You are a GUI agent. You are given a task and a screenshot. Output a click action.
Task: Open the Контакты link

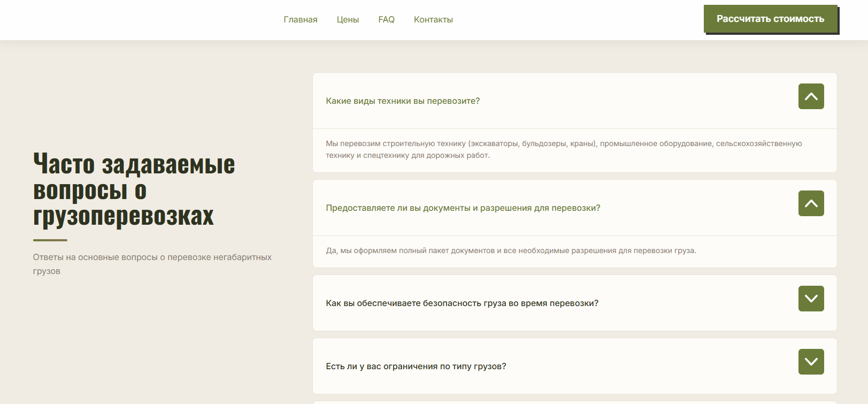[x=433, y=20]
